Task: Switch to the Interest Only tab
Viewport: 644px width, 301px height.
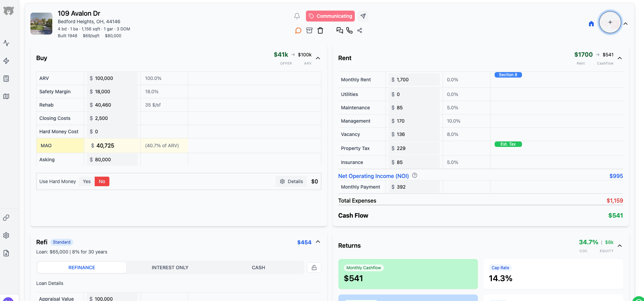Action: pyautogui.click(x=170, y=268)
